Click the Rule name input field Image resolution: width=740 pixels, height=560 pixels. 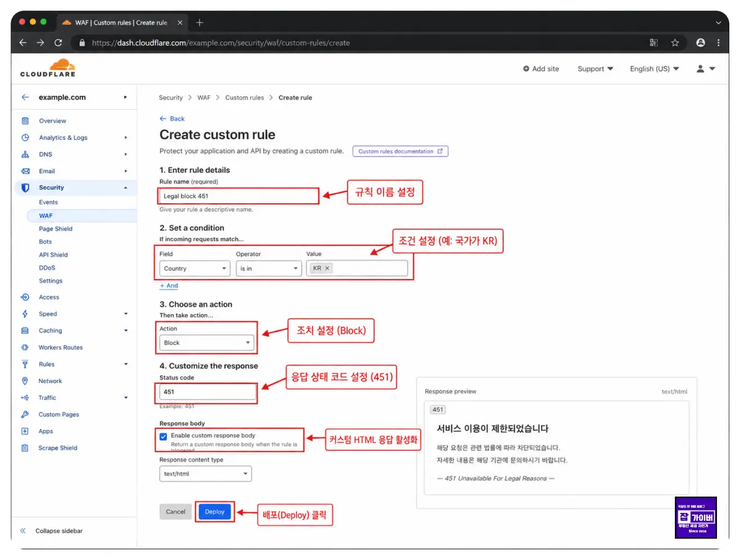239,196
